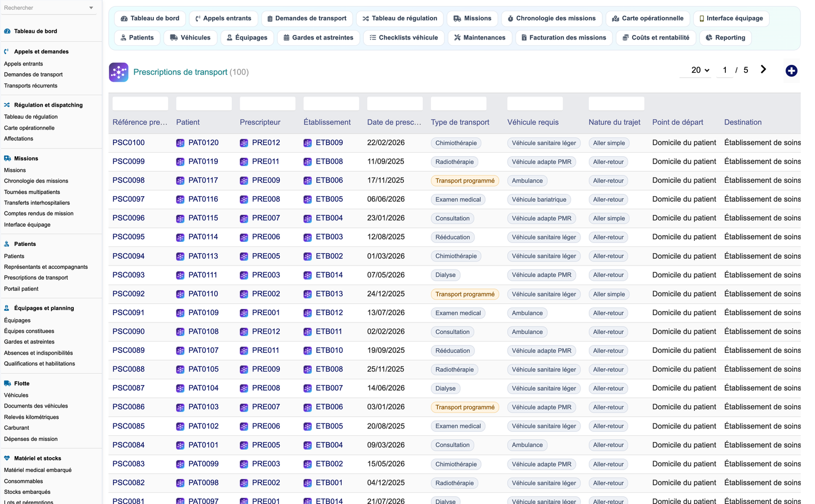Click the Nature du trajet filter field

(616, 104)
